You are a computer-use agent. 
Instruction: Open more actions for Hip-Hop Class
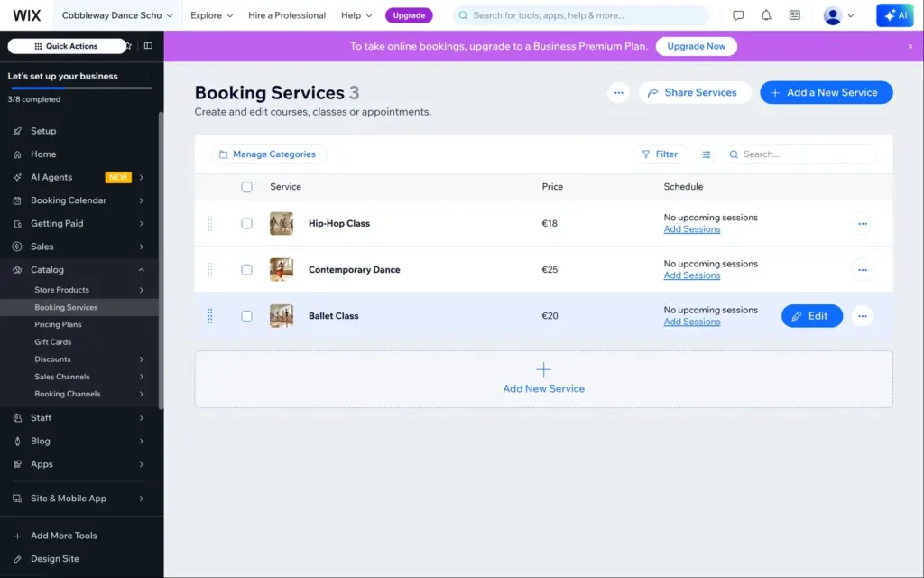[x=862, y=224]
